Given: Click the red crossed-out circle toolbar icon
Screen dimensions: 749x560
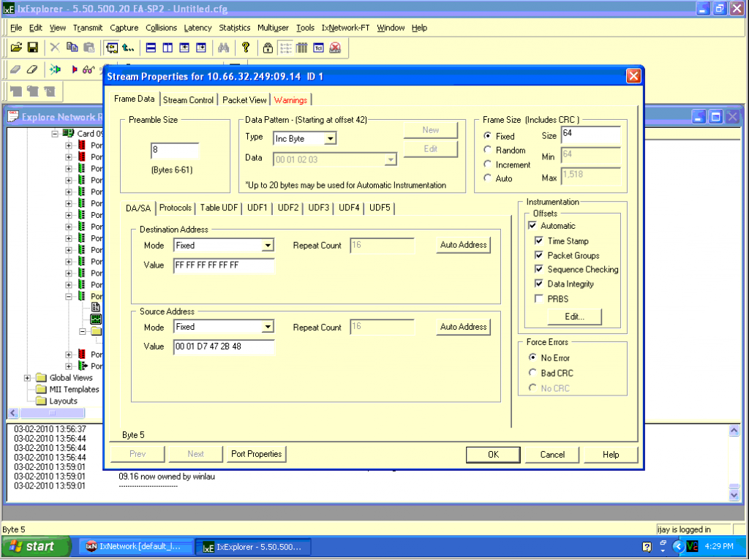Looking at the screenshot, I should (x=335, y=48).
